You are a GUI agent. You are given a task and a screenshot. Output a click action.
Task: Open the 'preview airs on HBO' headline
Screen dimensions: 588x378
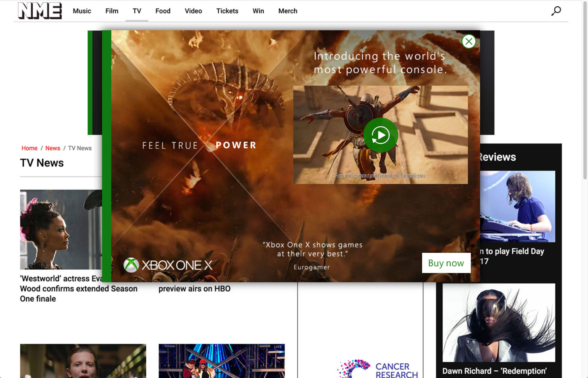click(194, 289)
